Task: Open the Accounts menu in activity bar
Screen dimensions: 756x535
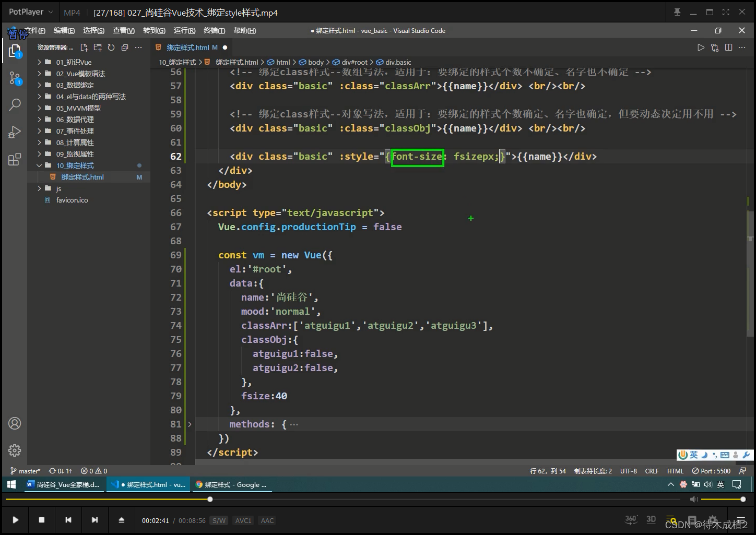Action: (x=15, y=423)
